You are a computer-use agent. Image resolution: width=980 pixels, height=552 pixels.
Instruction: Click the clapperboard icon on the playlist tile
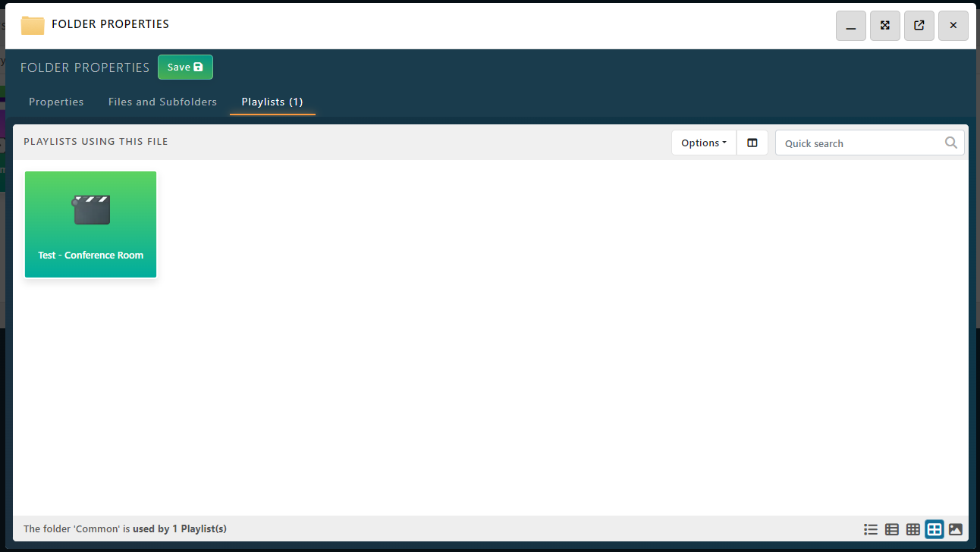click(x=91, y=210)
